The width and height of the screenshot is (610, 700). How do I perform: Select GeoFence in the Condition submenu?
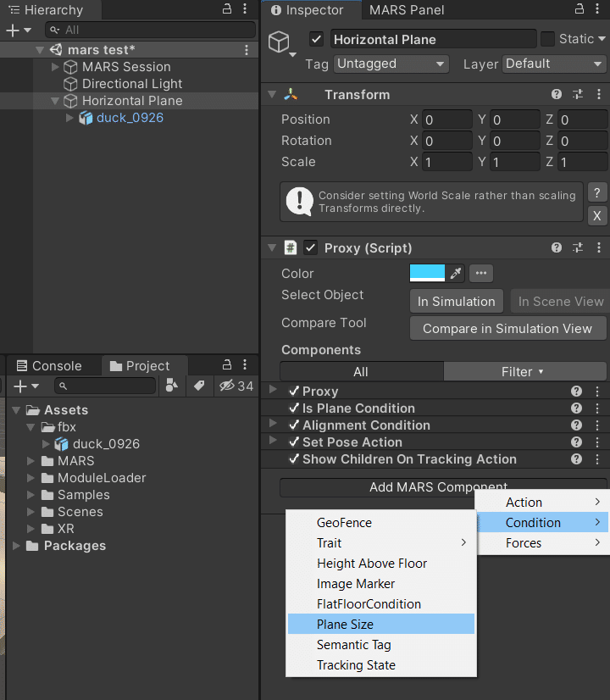(381, 522)
